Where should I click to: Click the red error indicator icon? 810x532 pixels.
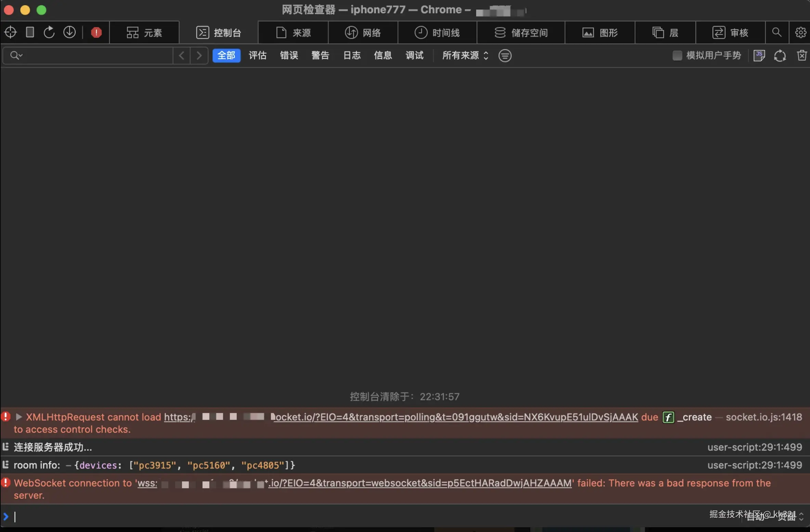click(96, 32)
